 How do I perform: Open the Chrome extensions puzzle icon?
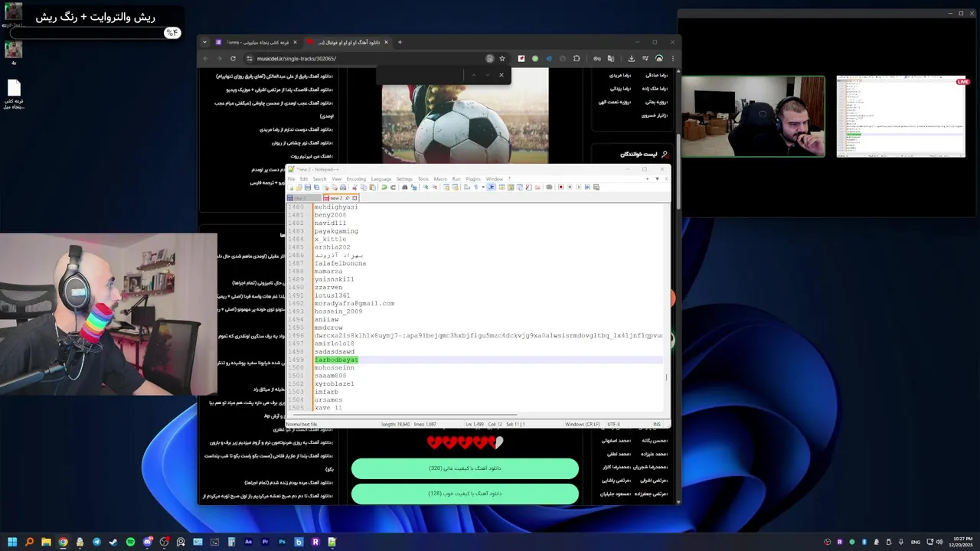[577, 58]
